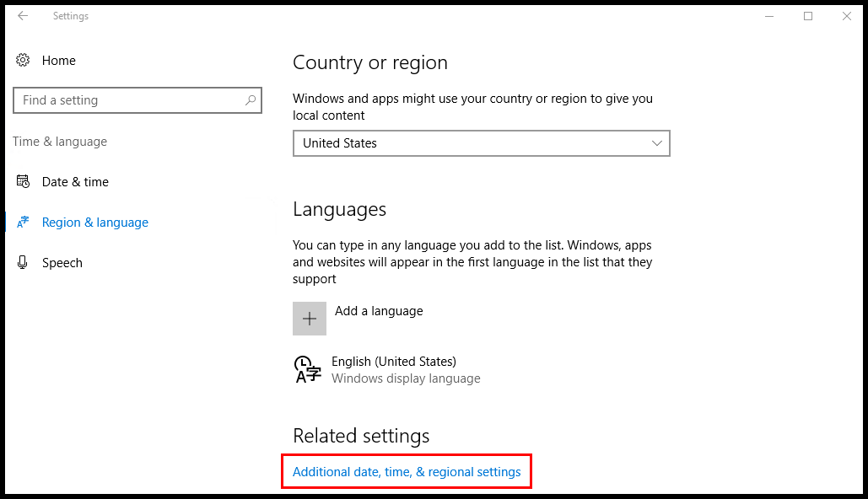868x499 pixels.
Task: Click the search magnifier icon
Action: (x=251, y=99)
